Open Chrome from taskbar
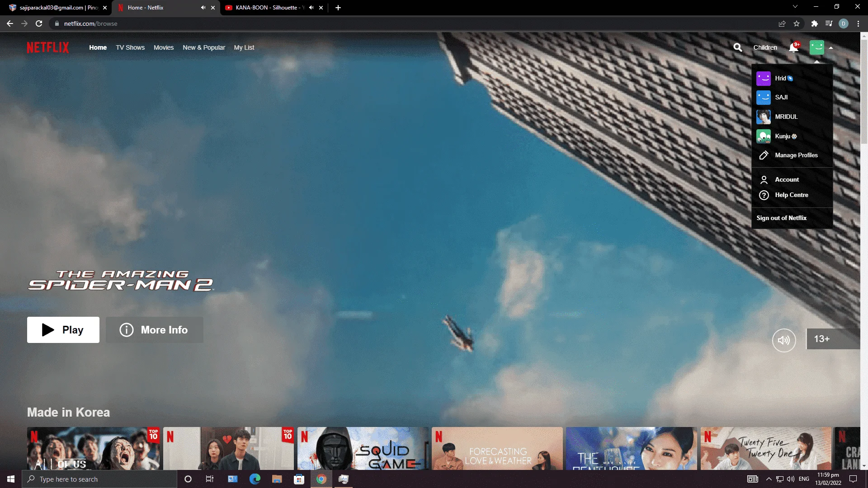 point(321,479)
